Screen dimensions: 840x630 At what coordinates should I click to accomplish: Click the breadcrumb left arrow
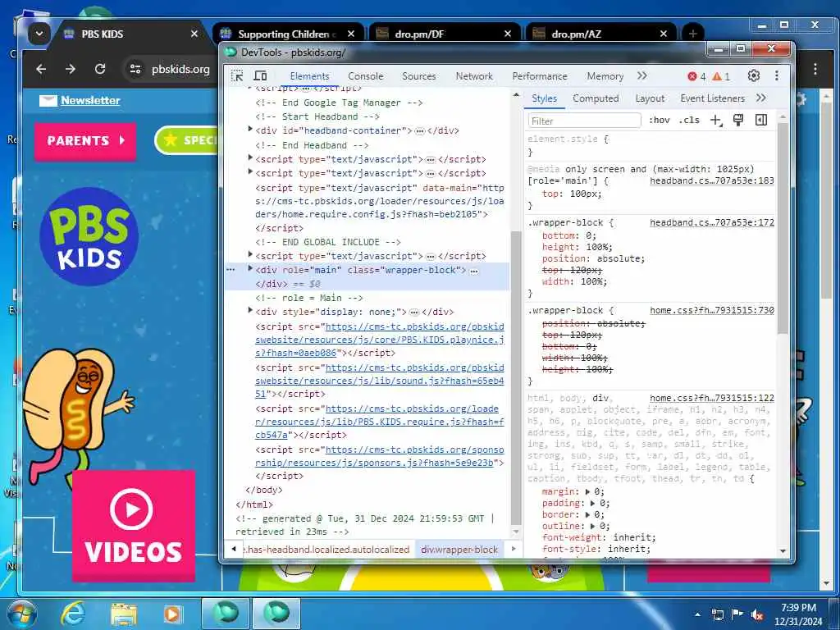pos(234,549)
